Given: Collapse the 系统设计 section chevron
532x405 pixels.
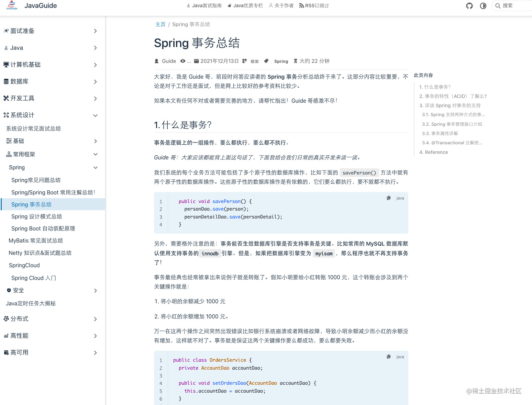Looking at the screenshot, I should click(96, 115).
